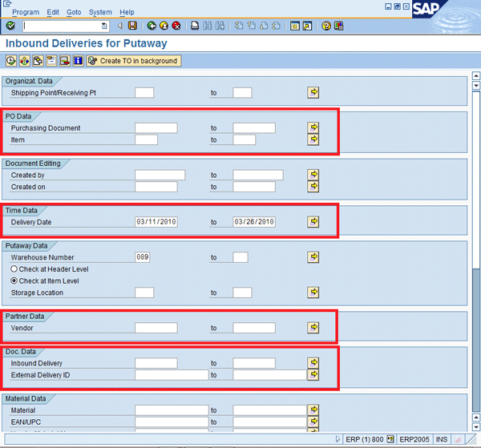Image resolution: width=481 pixels, height=448 pixels.
Task: Click the green Enter checkmark icon
Action: 10,26
